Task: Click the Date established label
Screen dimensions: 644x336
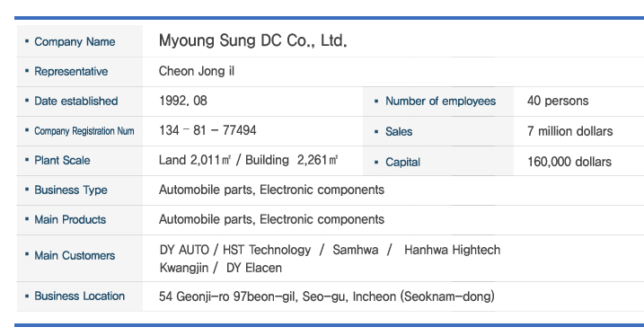Action: [x=76, y=101]
